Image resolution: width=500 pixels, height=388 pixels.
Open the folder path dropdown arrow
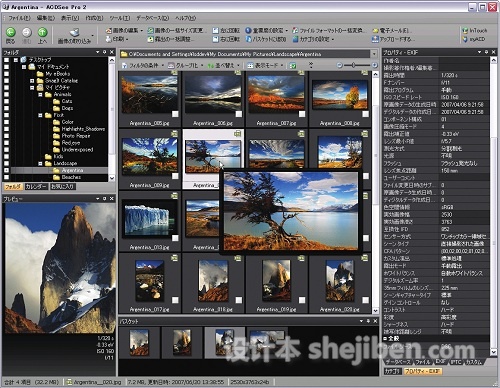[x=374, y=54]
